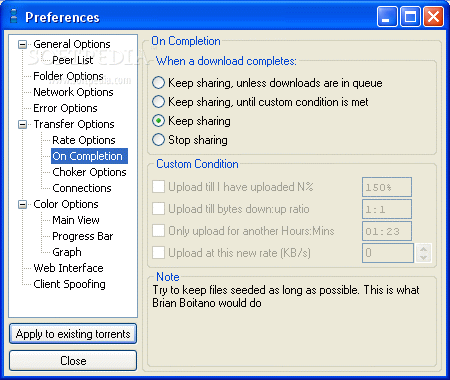The height and width of the screenshot is (380, 450).
Task: Decrease upload rate with spinner down arrow
Action: [x=423, y=258]
